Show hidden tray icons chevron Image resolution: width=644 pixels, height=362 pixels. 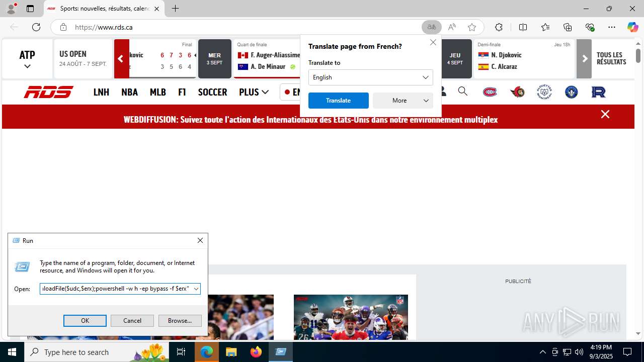[x=542, y=352]
